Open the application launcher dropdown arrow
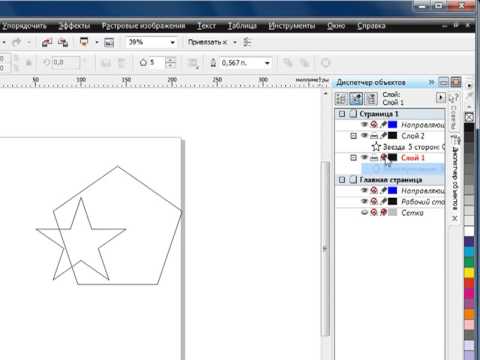This screenshot has height=360, width=480. tap(97, 42)
